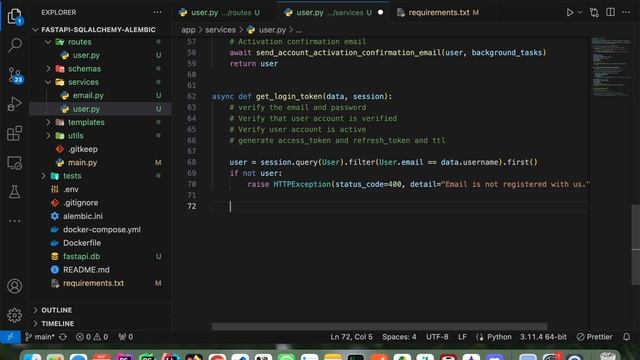Click the main branch indicator
Screen dimensions: 640x360
(x=40, y=337)
